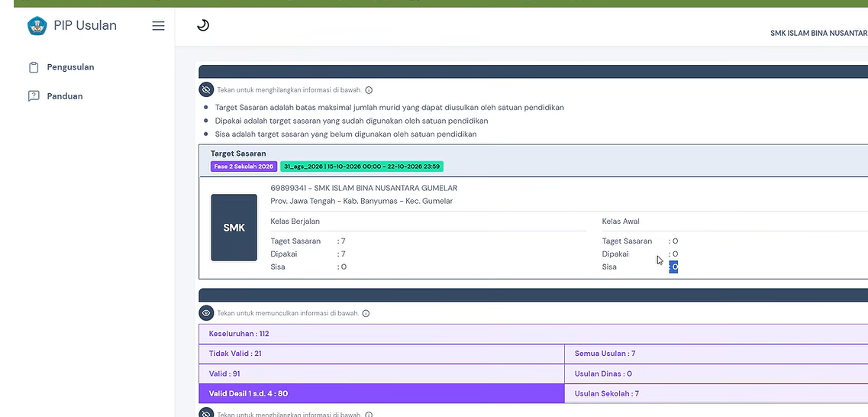The width and height of the screenshot is (868, 417).
Task: Click info icon beside 'memunculkan informasi' text
Action: (366, 313)
